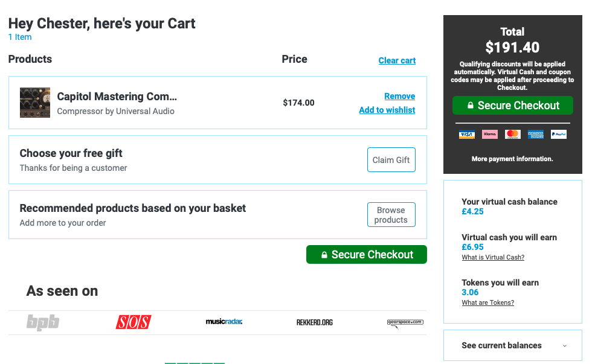The width and height of the screenshot is (595, 364).
Task: Click the Choose your free gift heading
Action: (71, 153)
